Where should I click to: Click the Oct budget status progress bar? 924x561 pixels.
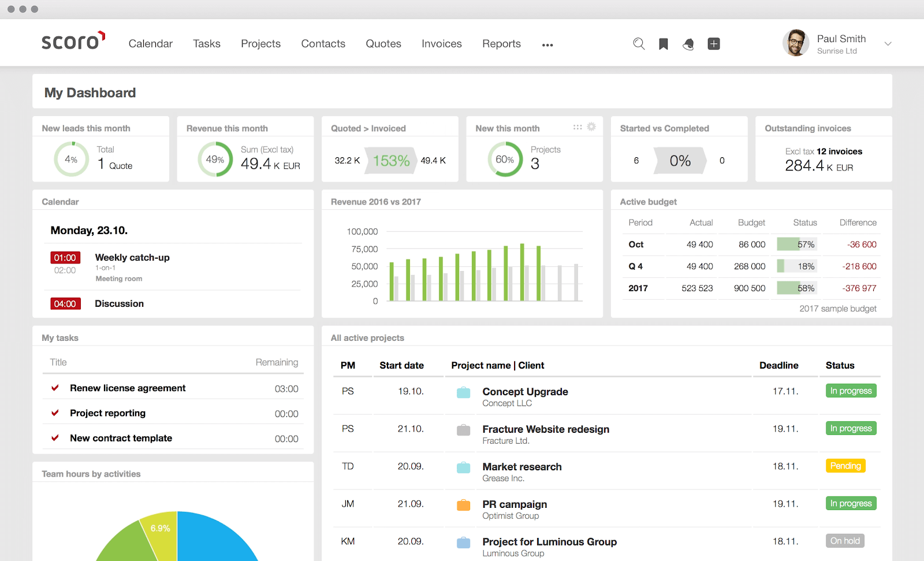tap(796, 244)
